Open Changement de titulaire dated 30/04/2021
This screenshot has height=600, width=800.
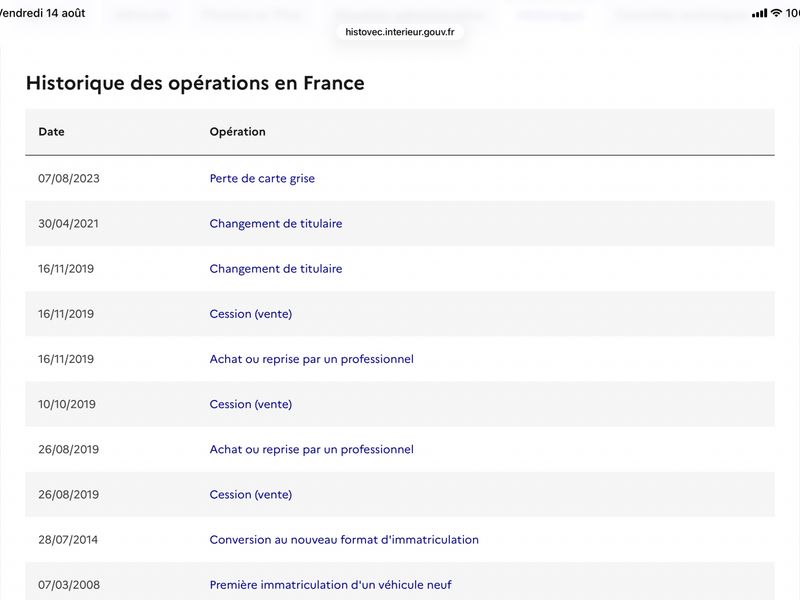(276, 223)
